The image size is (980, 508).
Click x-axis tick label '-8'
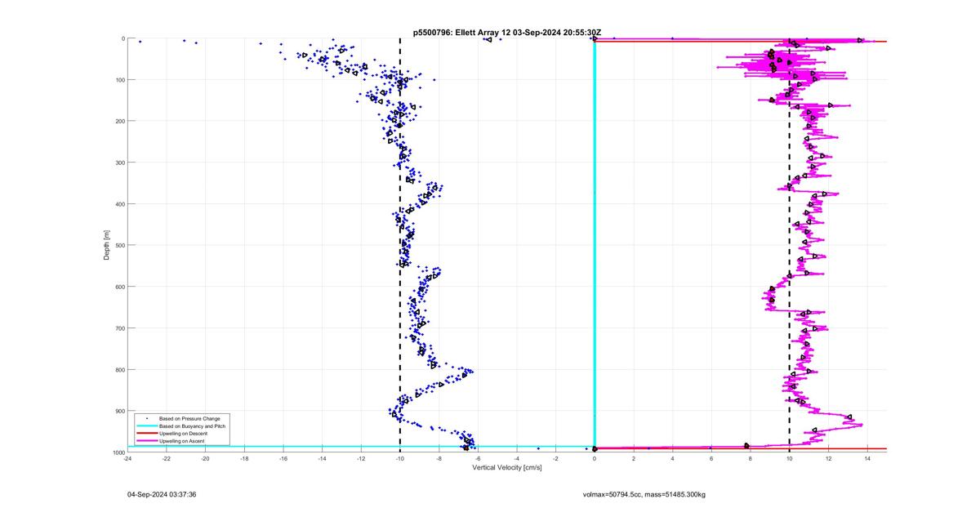coord(439,458)
